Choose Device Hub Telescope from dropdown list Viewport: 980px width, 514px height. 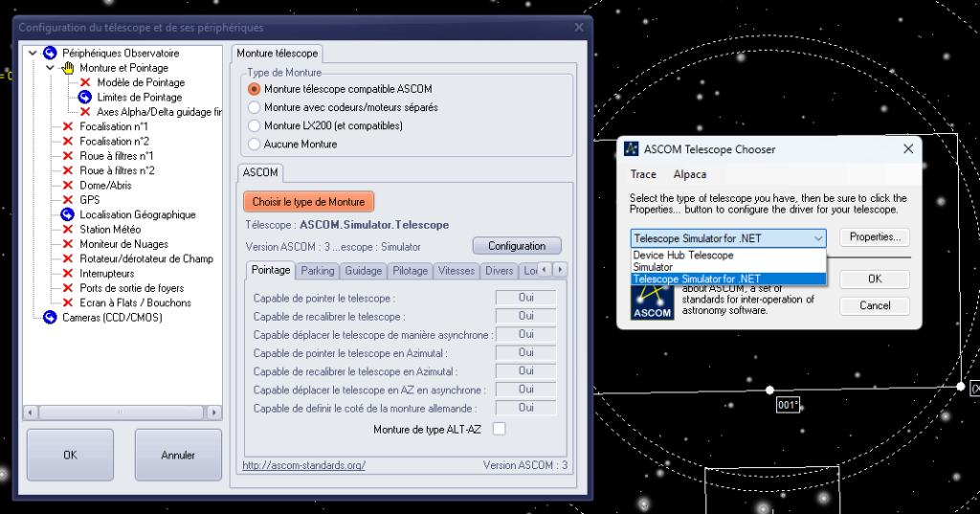pyautogui.click(x=728, y=256)
